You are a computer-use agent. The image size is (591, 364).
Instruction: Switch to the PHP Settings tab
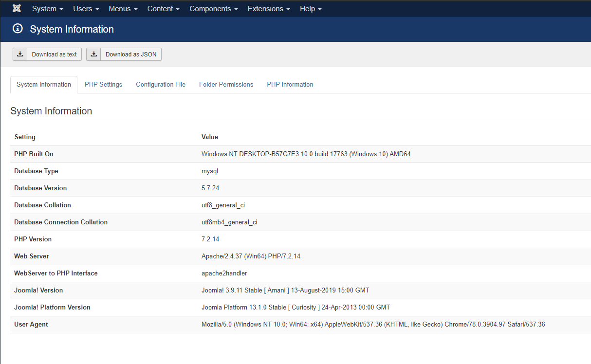pos(103,84)
